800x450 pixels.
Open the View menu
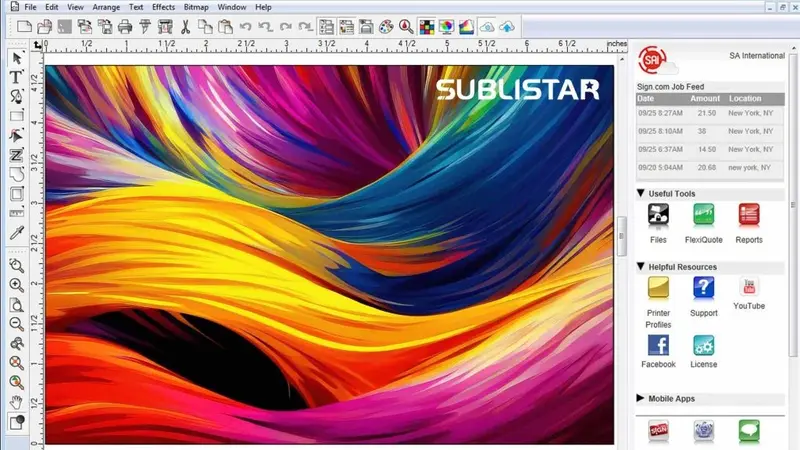point(75,7)
